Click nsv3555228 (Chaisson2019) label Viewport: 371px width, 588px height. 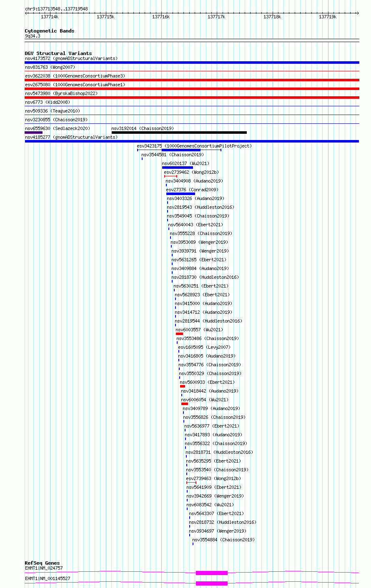[x=201, y=233]
